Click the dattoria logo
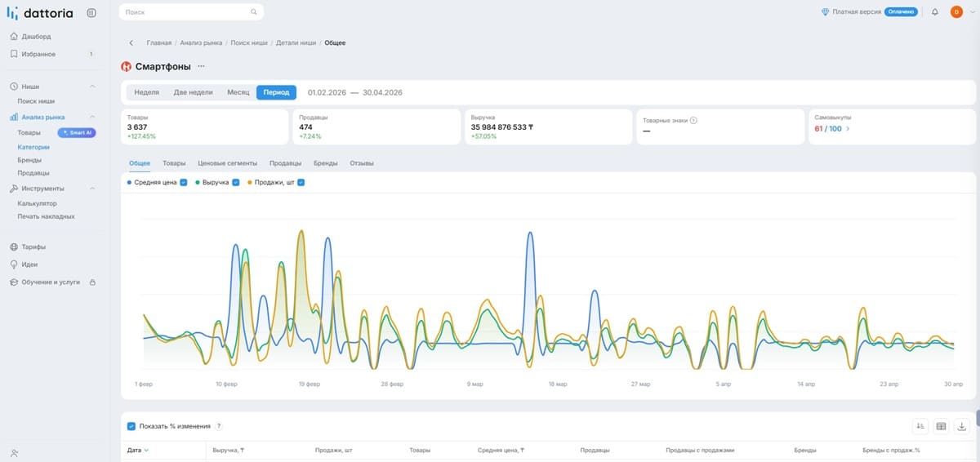980x462 pixels. (40, 12)
